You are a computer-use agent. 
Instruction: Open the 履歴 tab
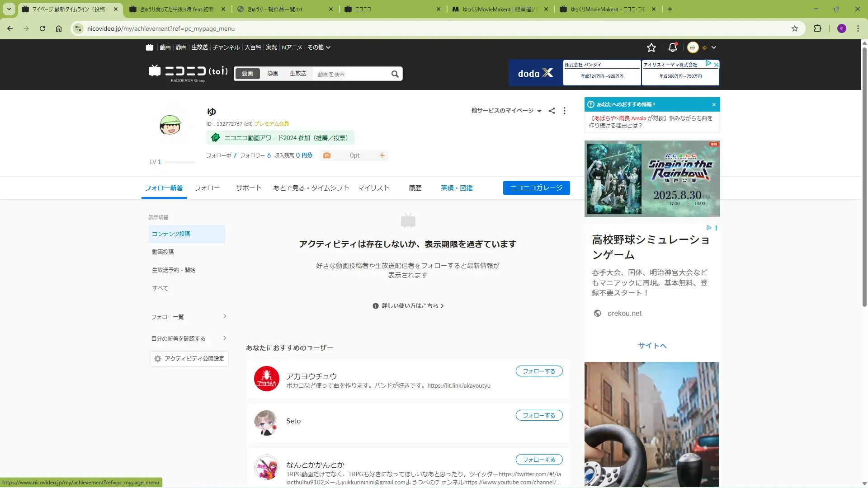click(415, 188)
